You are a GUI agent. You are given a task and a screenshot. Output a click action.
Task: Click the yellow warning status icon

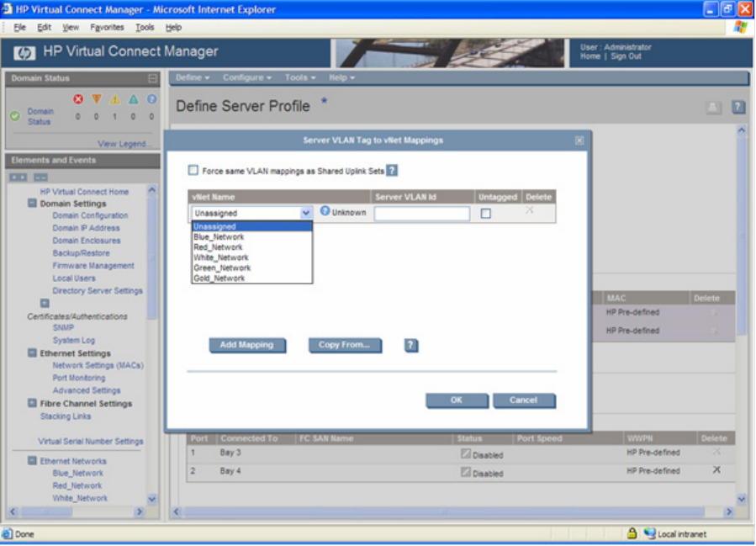coord(114,99)
